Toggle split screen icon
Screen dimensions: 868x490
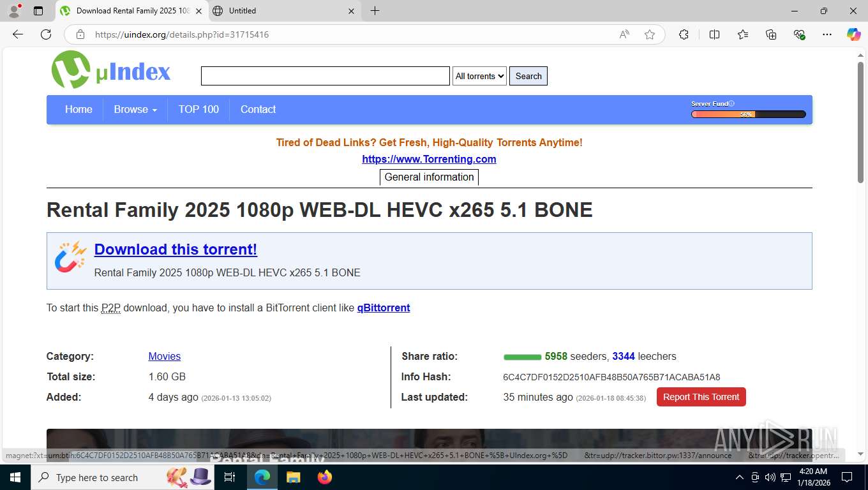tap(714, 34)
